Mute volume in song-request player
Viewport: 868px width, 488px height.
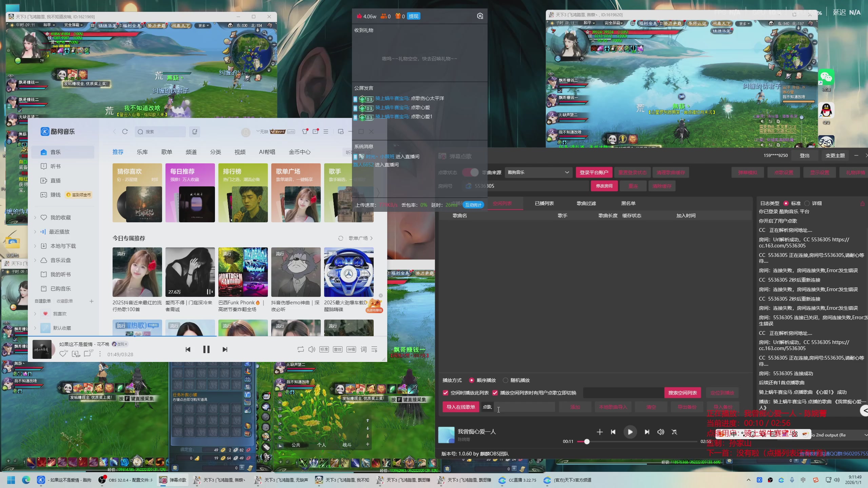tap(660, 432)
